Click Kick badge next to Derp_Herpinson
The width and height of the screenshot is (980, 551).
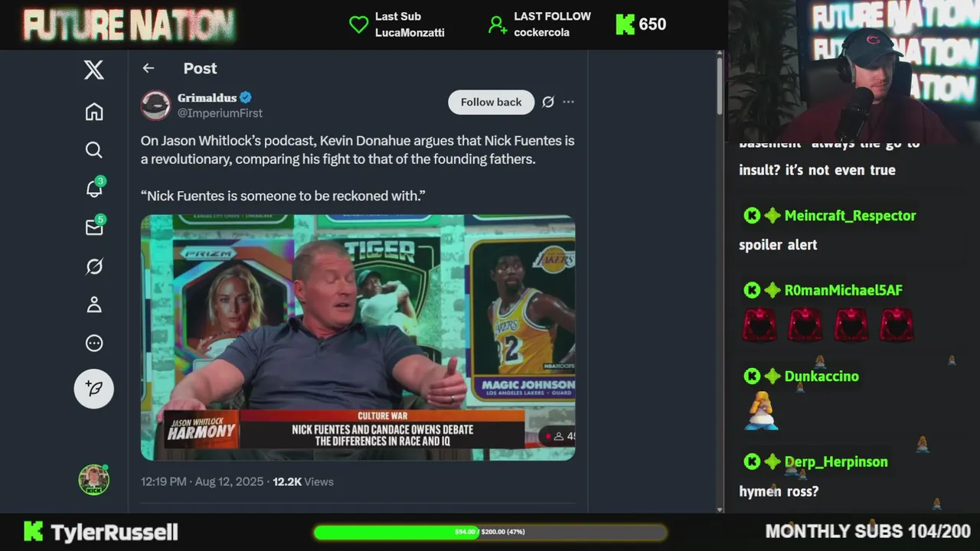pos(752,462)
